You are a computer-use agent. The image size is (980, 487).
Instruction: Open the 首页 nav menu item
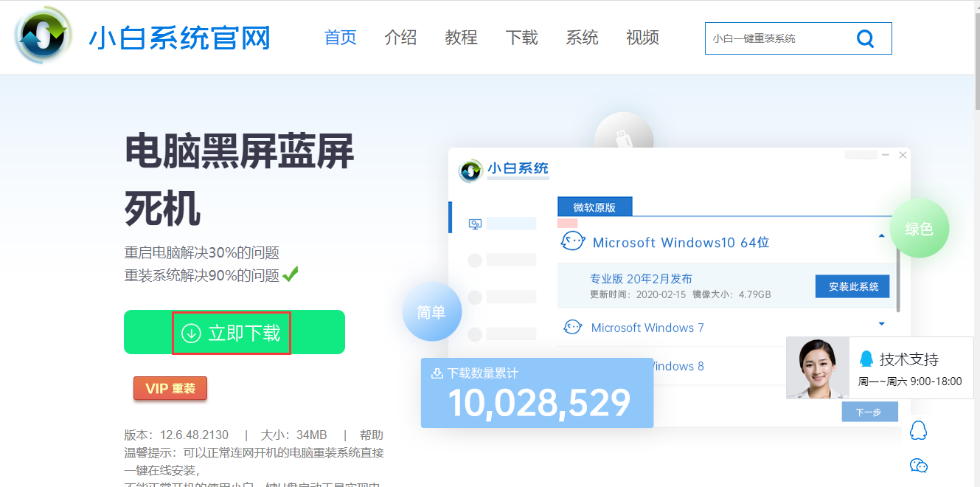(x=341, y=38)
